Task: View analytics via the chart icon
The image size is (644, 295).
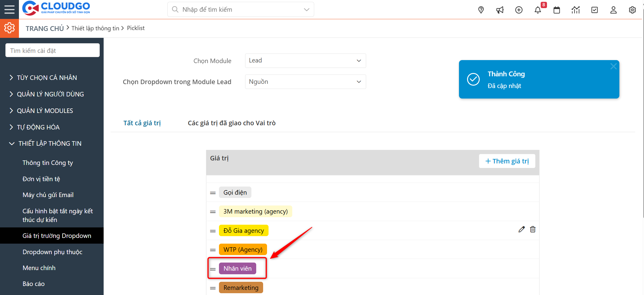Action: (x=576, y=10)
